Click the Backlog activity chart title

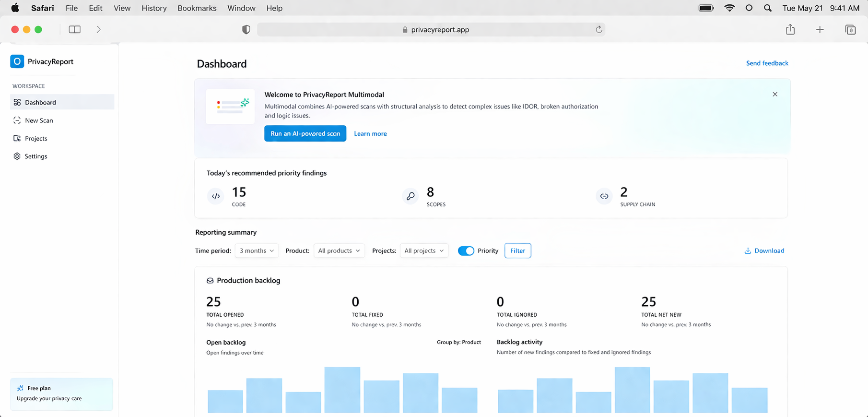click(519, 342)
